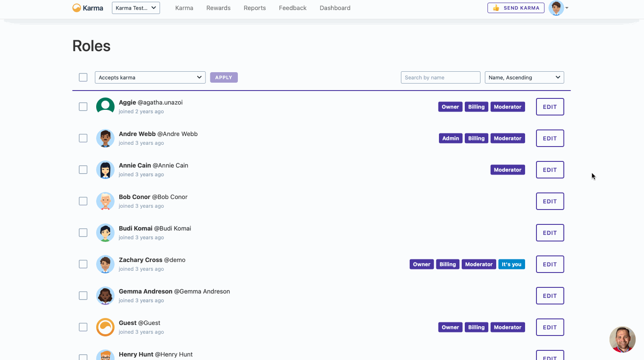The image size is (644, 360).
Task: Open the Rewards nav item
Action: pyautogui.click(x=219, y=8)
